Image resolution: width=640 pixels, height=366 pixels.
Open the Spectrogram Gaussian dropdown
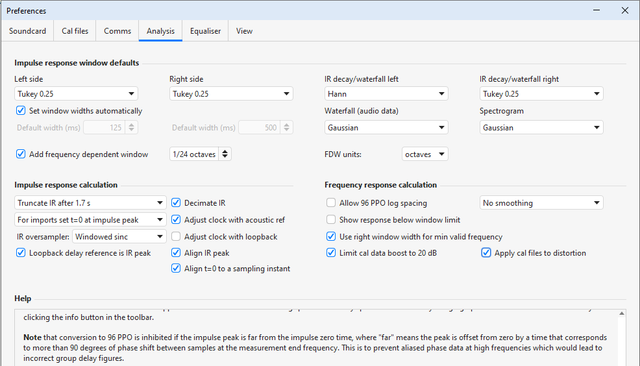541,128
